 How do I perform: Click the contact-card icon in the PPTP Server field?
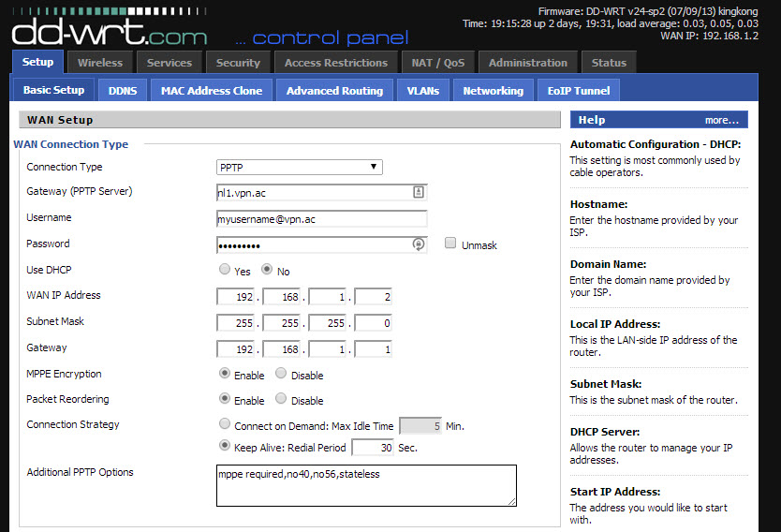[419, 192]
